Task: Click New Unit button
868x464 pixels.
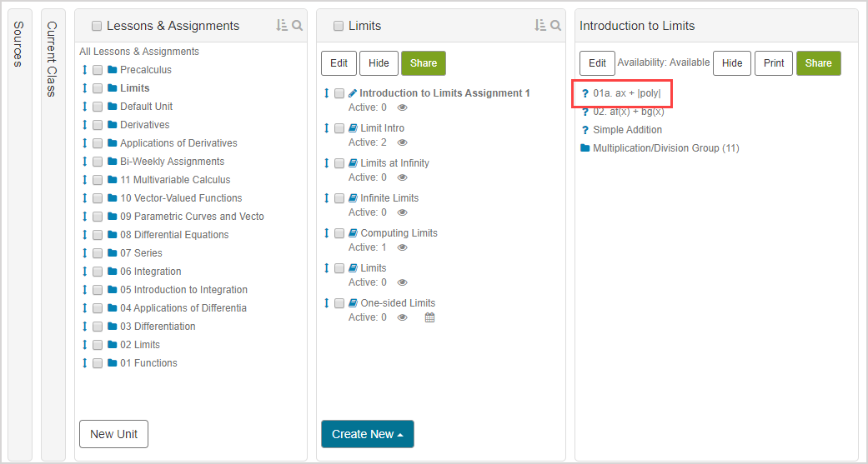Action: click(113, 434)
